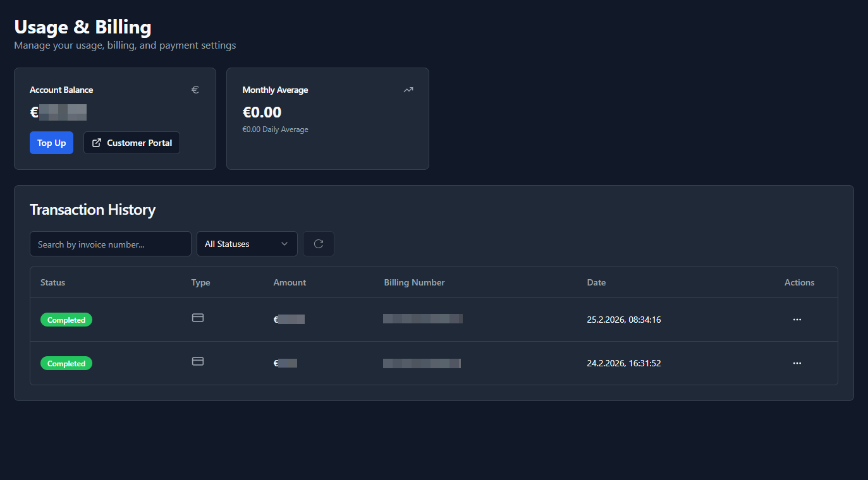Viewport: 868px width, 480px height.
Task: Click the Type column header
Action: pyautogui.click(x=200, y=282)
